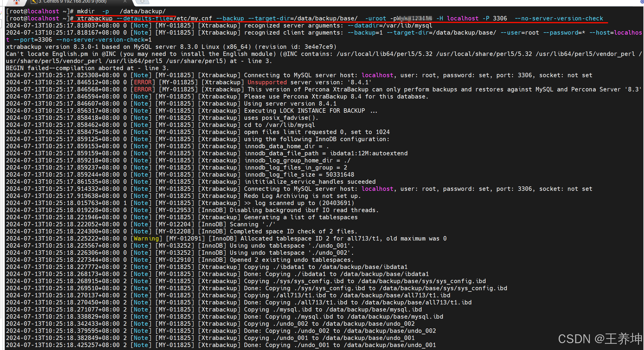Open a new tab with plus icon
The height and width of the screenshot is (350, 644).
[142, 1]
